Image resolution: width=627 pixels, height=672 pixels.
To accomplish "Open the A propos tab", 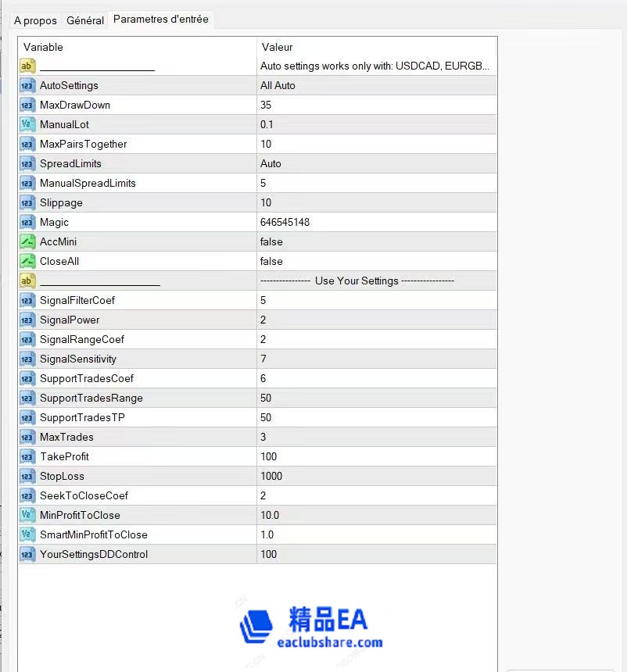I will (34, 21).
